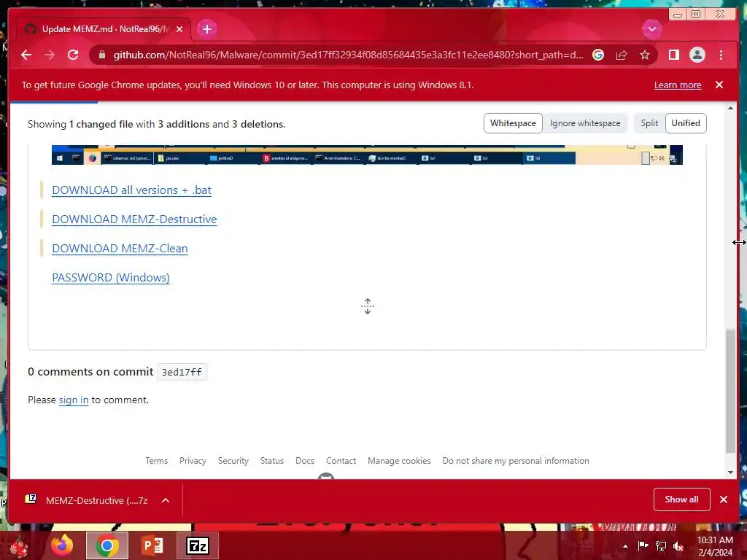Close the Update MEMZ.md tab
747x560 pixels.
pos(179,29)
